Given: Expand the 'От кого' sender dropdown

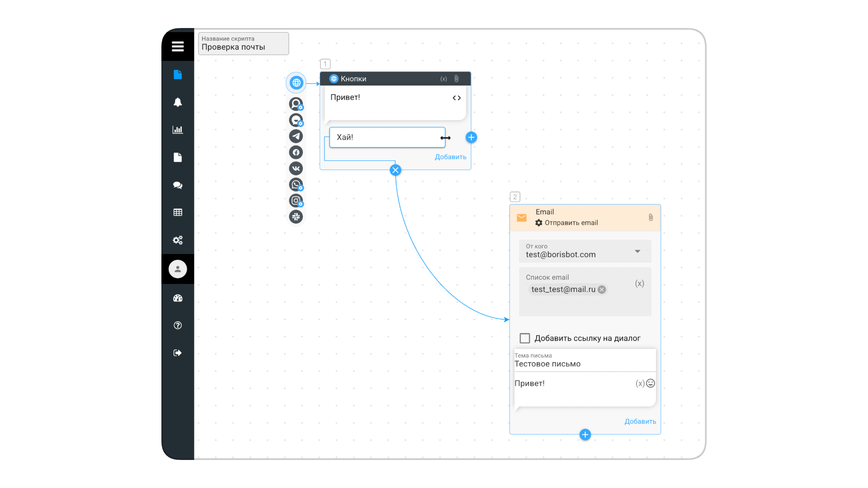Looking at the screenshot, I should pyautogui.click(x=637, y=251).
